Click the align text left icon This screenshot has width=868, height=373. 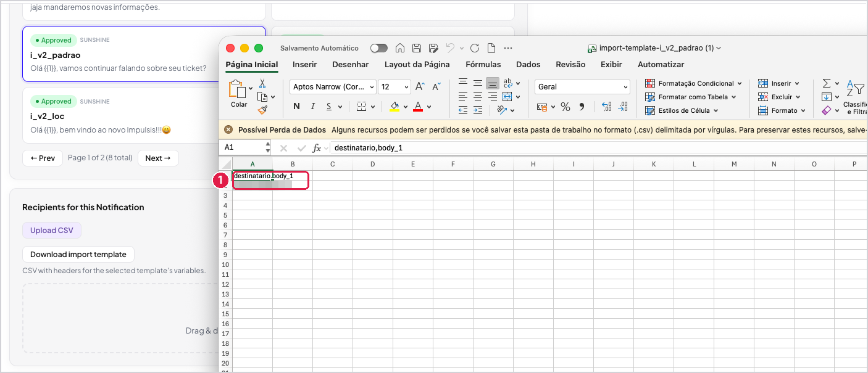pos(462,97)
